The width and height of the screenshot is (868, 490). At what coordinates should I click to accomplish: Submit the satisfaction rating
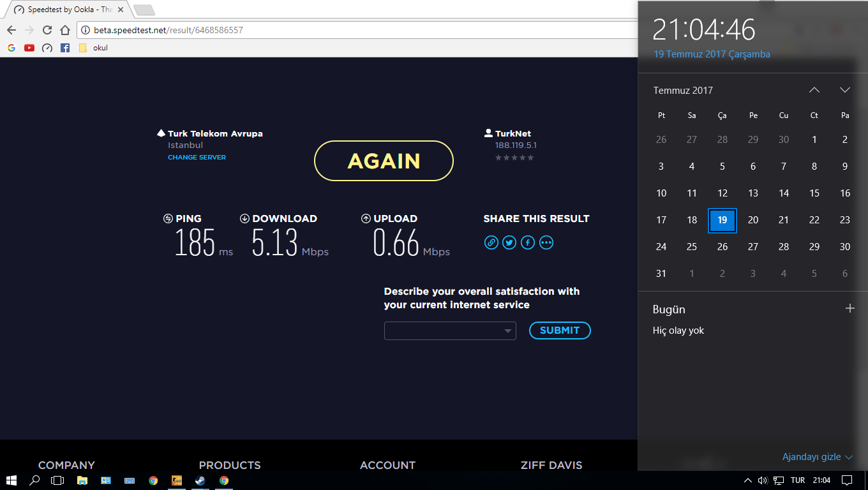(559, 330)
